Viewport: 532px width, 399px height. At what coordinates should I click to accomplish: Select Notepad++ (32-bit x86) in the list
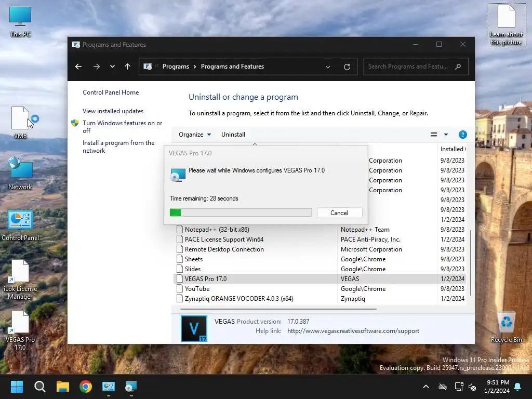(x=217, y=229)
